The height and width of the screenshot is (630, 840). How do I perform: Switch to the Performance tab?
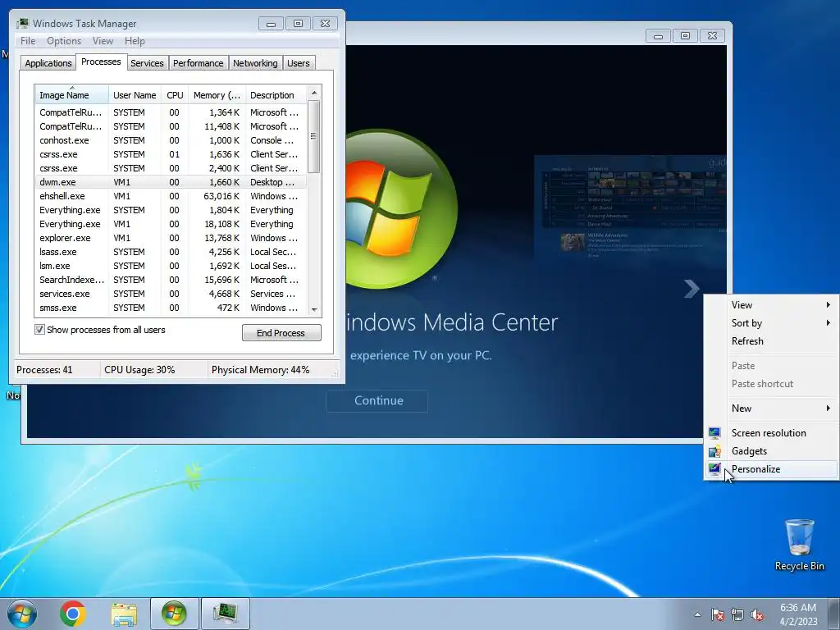(x=198, y=63)
